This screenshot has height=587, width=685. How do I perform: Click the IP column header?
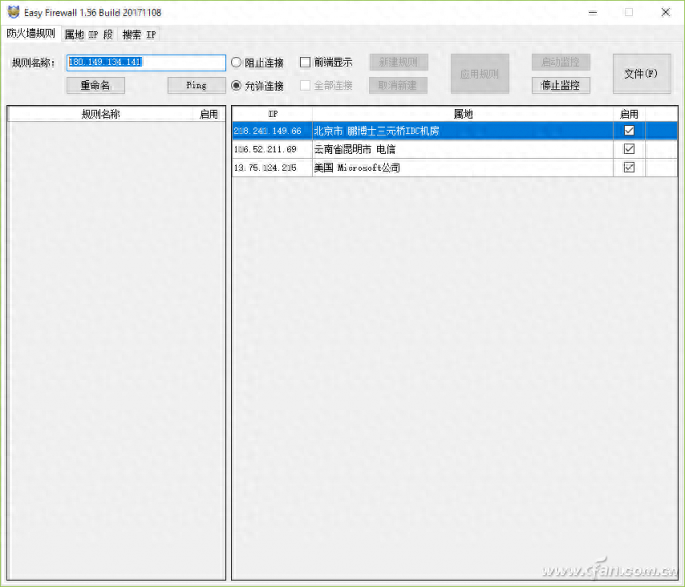click(x=272, y=114)
